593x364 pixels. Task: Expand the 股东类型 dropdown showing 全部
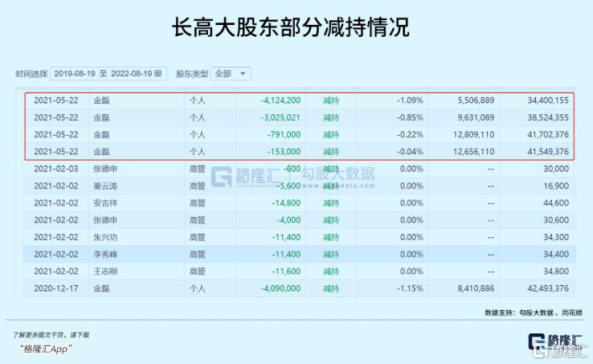click(231, 73)
